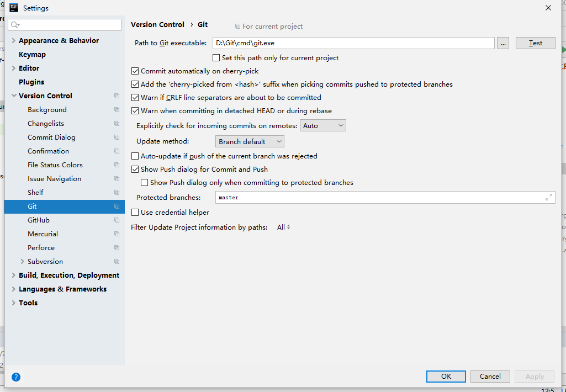This screenshot has width=566, height=392.
Task: Click project-level icon next to Confirmation
Action: (x=117, y=151)
